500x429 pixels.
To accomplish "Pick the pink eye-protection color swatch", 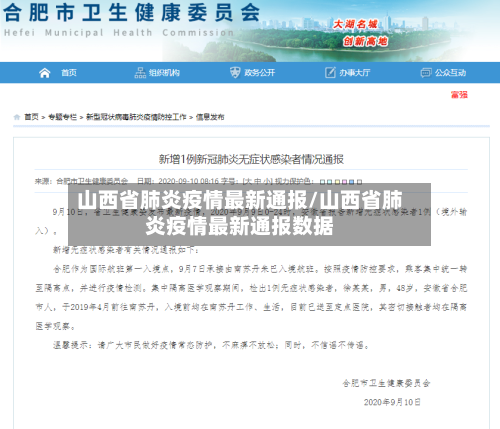I will [345, 182].
